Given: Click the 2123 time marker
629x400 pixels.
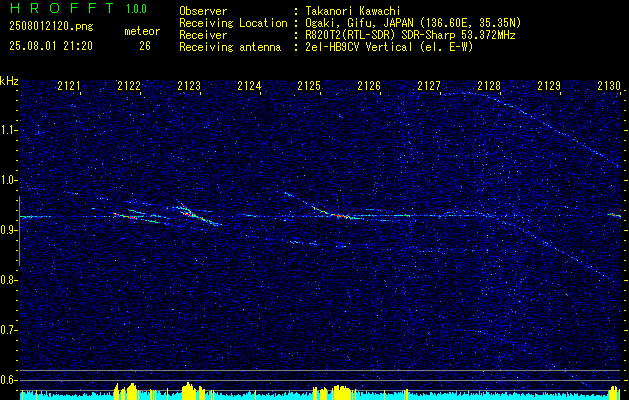Looking at the screenshot, I should tap(189, 86).
